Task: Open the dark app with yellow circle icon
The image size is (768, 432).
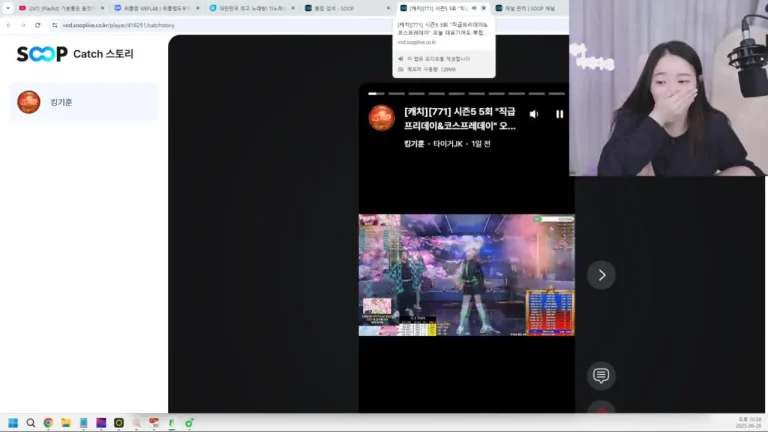Action: point(119,423)
